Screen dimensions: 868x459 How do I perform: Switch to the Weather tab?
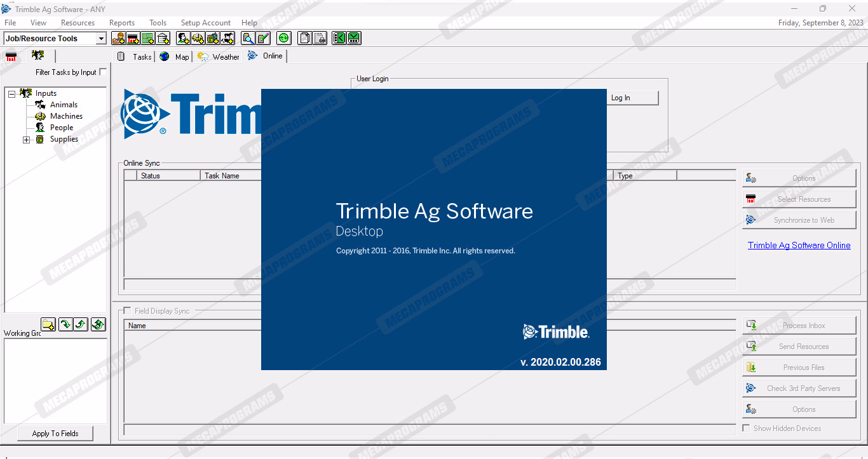[x=219, y=57]
